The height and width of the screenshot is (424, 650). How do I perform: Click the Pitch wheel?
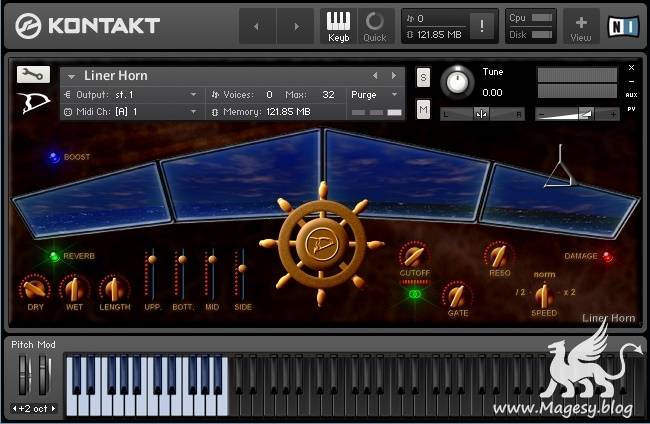24,375
